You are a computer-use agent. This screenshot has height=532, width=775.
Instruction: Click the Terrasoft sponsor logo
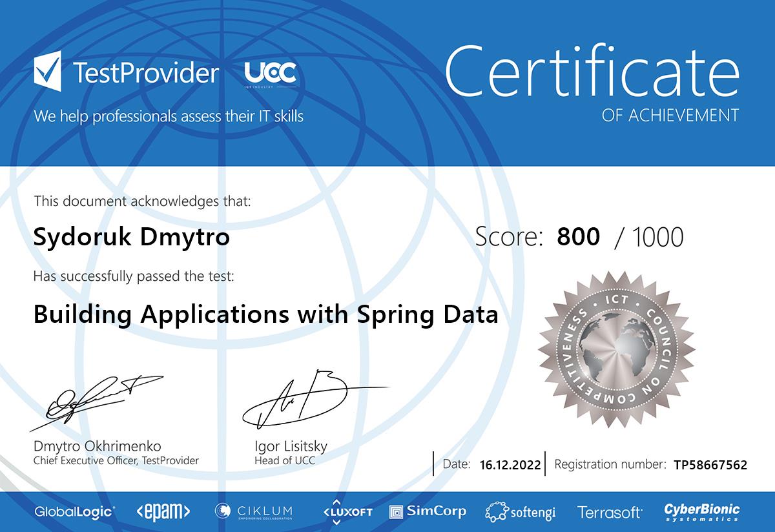610,512
